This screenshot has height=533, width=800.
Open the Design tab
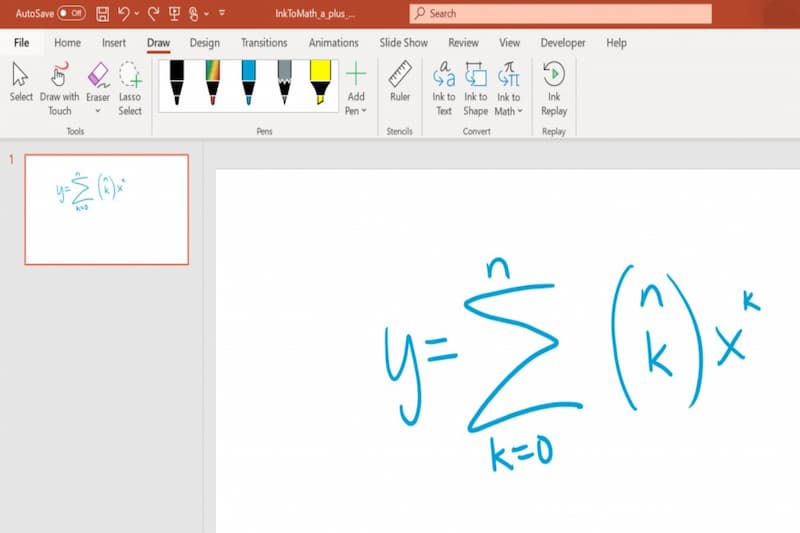pos(205,43)
